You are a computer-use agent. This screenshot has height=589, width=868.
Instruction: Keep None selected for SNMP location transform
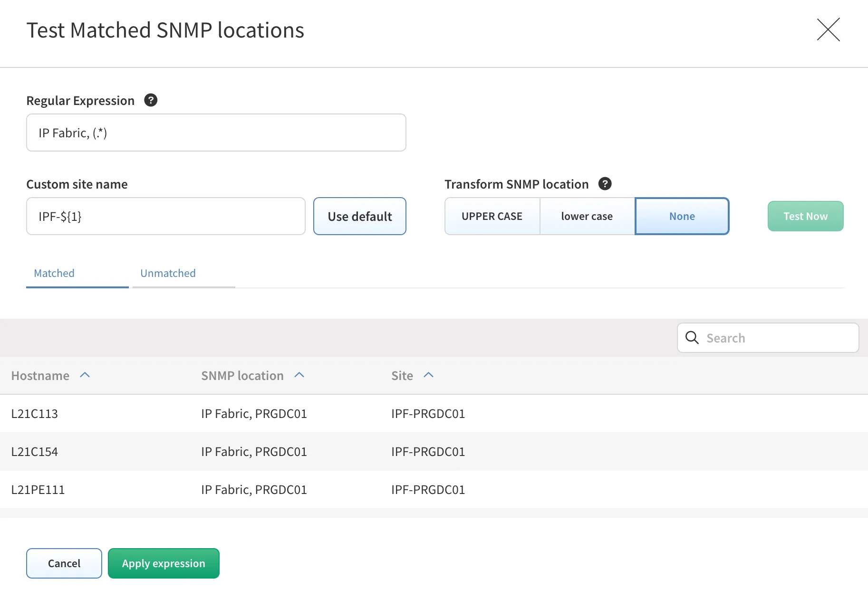pyautogui.click(x=682, y=216)
